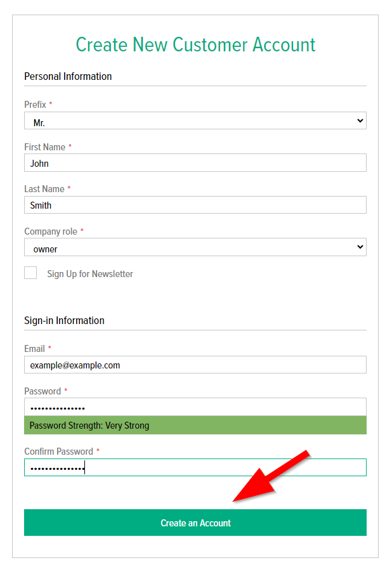The image size is (392, 572).
Task: Click the Create New Customer Account heading
Action: [195, 45]
